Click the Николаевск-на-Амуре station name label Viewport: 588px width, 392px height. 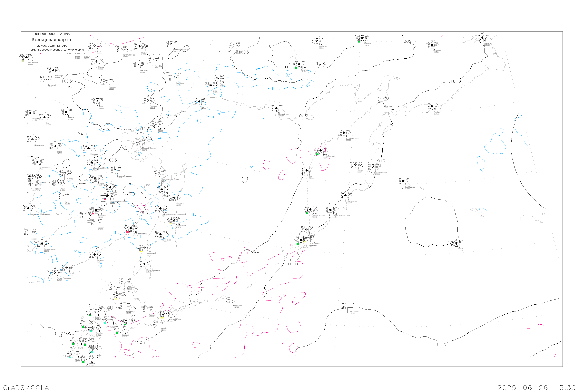point(170,179)
